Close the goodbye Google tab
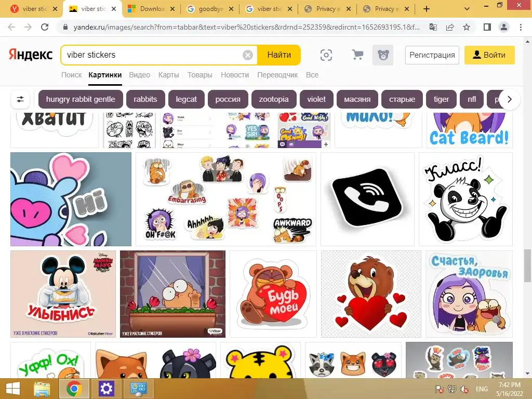532x399 pixels. click(231, 9)
